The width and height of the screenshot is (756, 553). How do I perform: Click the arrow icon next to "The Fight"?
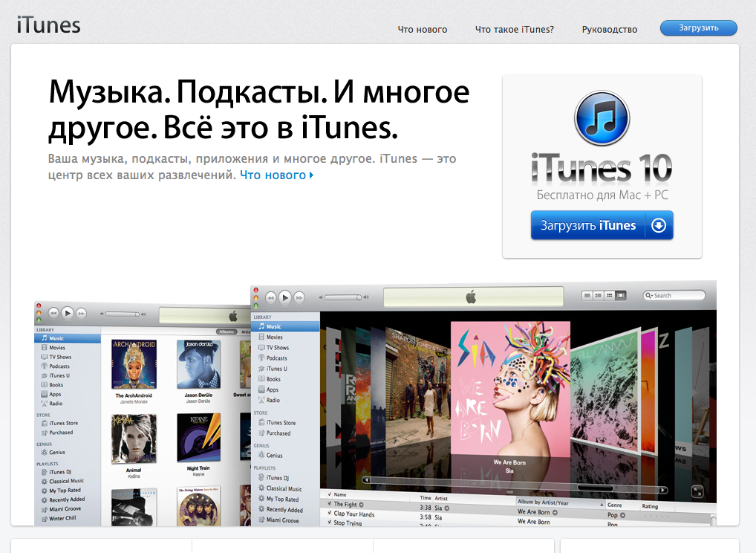click(361, 505)
